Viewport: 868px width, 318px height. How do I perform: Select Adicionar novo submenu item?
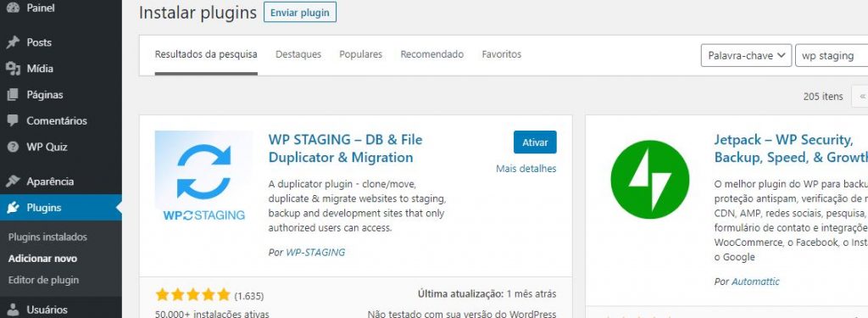42,259
